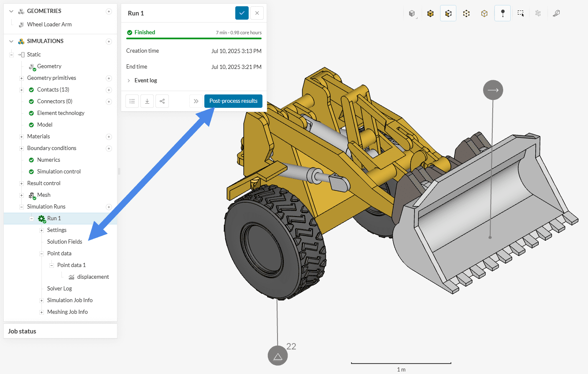Open the view cube orientation menu
This screenshot has width=588, height=374.
point(412,13)
